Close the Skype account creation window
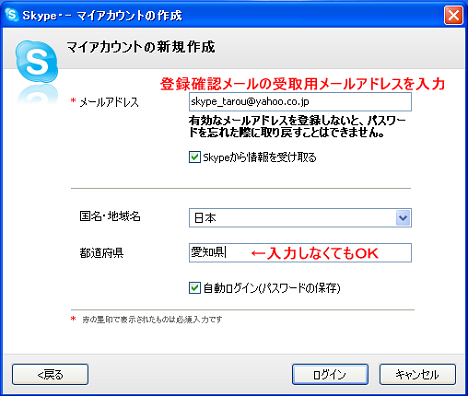Viewport: 468px width, 396px height. coord(453,15)
